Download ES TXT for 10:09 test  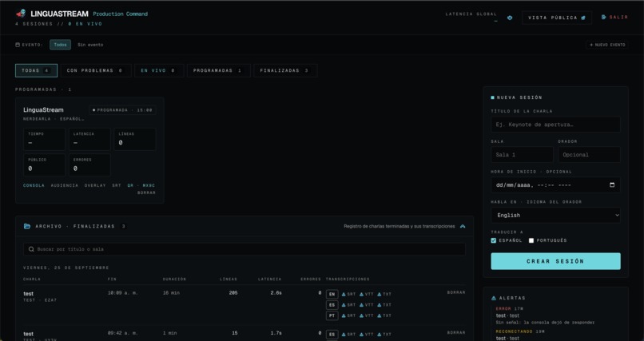pyautogui.click(x=384, y=305)
